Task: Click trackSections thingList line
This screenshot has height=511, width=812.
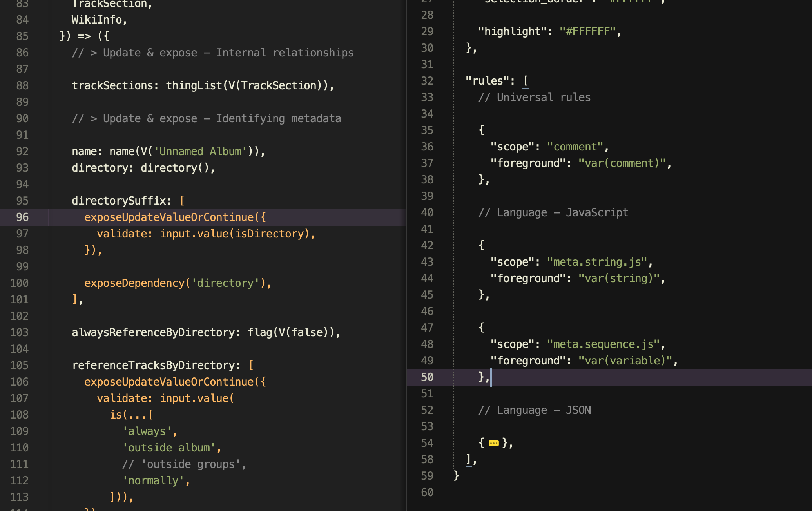Action: coord(202,85)
